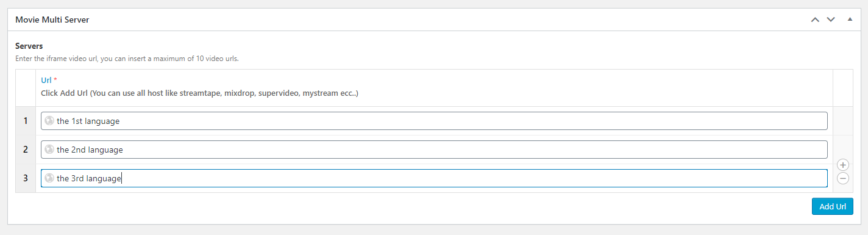The image size is (868, 235).
Task: Click globe icon in third url field
Action: click(x=49, y=178)
